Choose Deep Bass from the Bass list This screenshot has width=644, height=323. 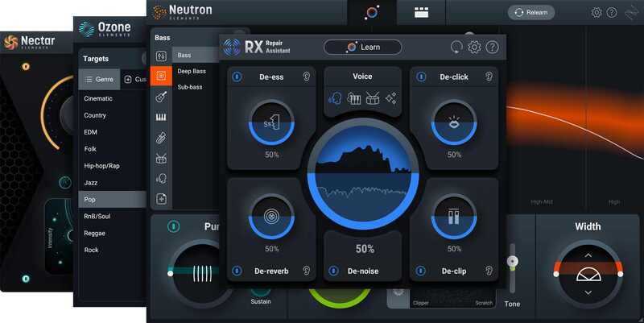point(192,71)
